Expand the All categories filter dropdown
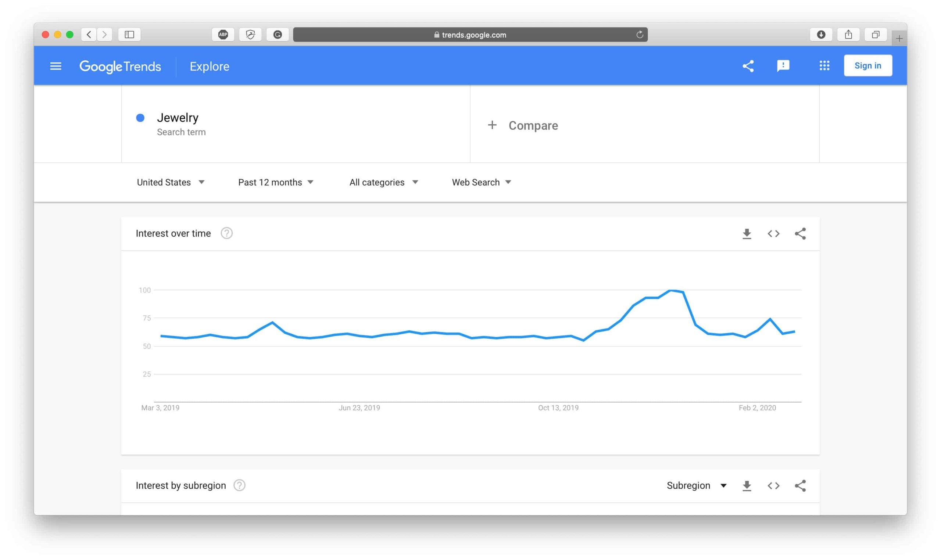 383,182
